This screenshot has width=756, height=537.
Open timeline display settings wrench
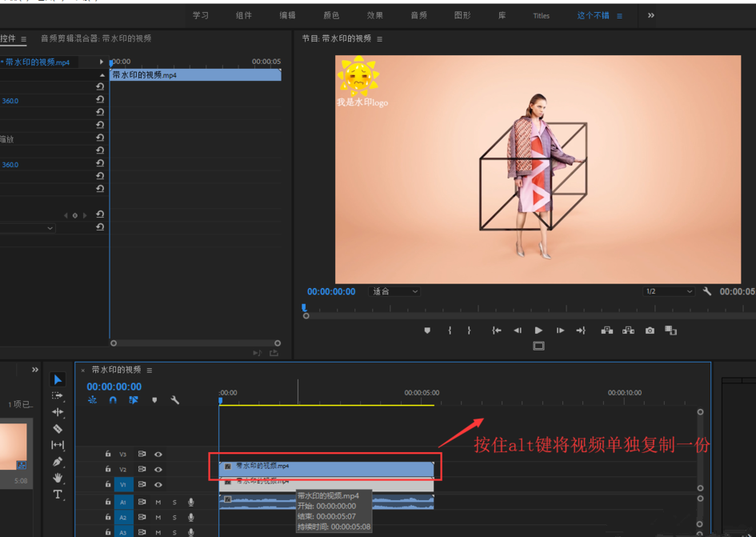click(174, 400)
